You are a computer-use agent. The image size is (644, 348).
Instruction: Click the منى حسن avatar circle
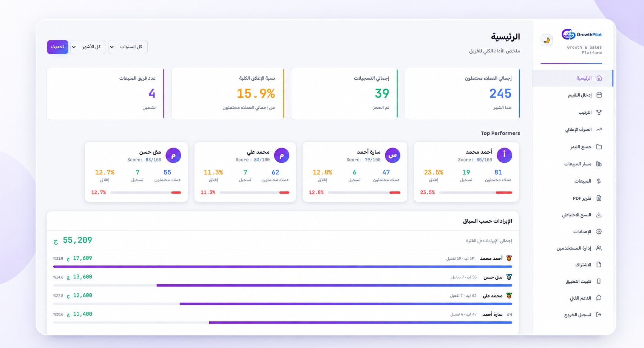[x=173, y=155]
